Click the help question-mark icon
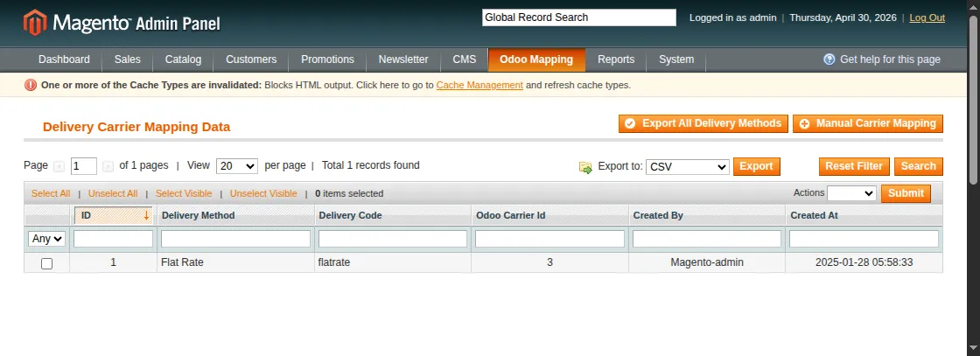 coord(829,59)
